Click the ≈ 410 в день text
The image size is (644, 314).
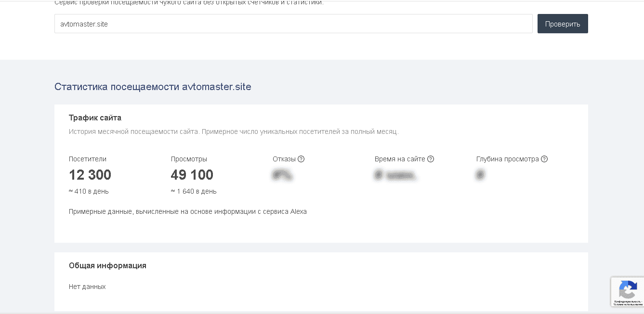pos(89,191)
